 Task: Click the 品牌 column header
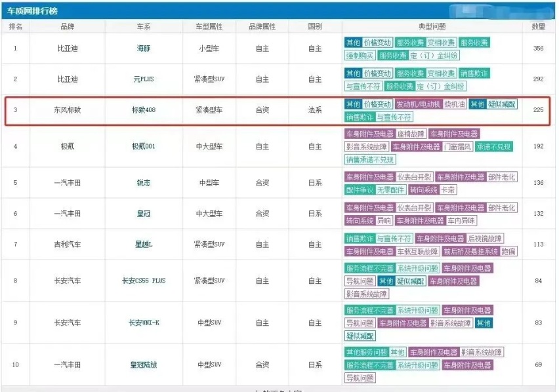point(68,26)
